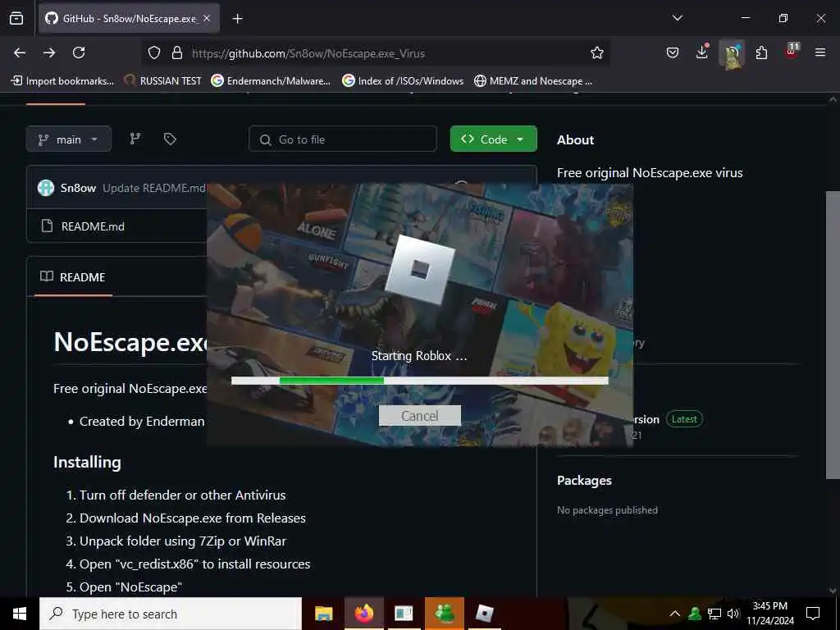
Task: Switch to Firefox on the taskbar
Action: pos(363,614)
